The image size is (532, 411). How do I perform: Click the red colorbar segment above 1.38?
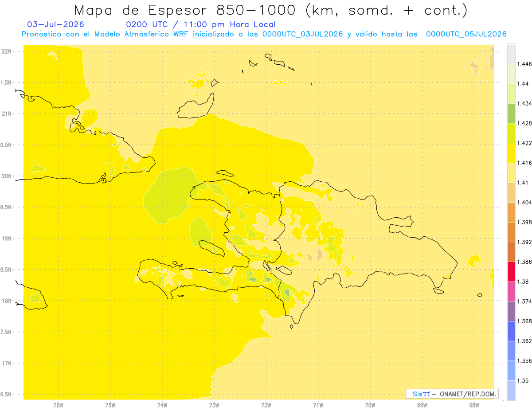[511, 271]
